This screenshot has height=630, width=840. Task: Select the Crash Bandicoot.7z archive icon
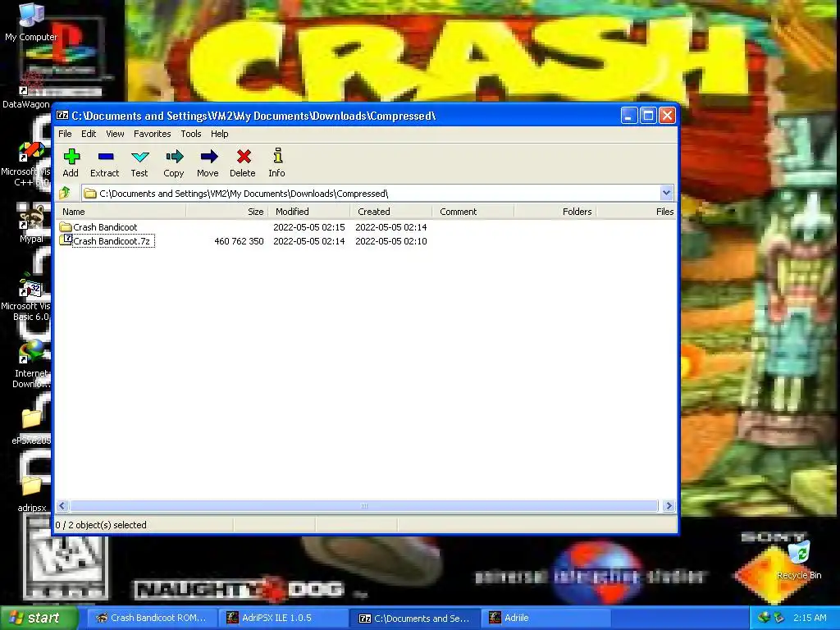66,240
